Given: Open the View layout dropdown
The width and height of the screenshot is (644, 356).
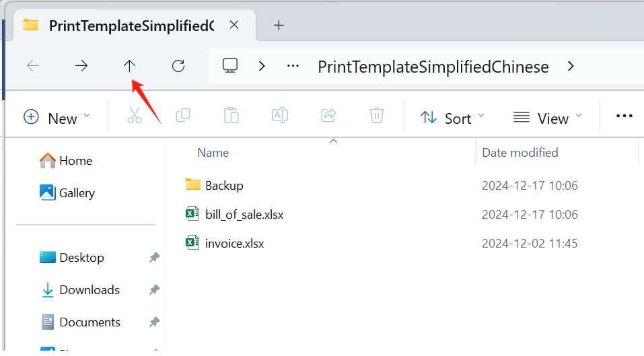Looking at the screenshot, I should 547,118.
